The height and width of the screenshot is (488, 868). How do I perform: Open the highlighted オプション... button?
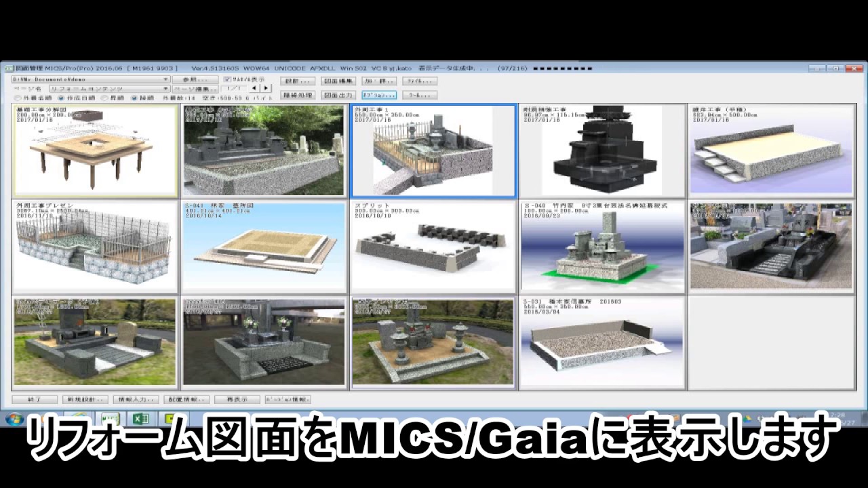pyautogui.click(x=379, y=96)
